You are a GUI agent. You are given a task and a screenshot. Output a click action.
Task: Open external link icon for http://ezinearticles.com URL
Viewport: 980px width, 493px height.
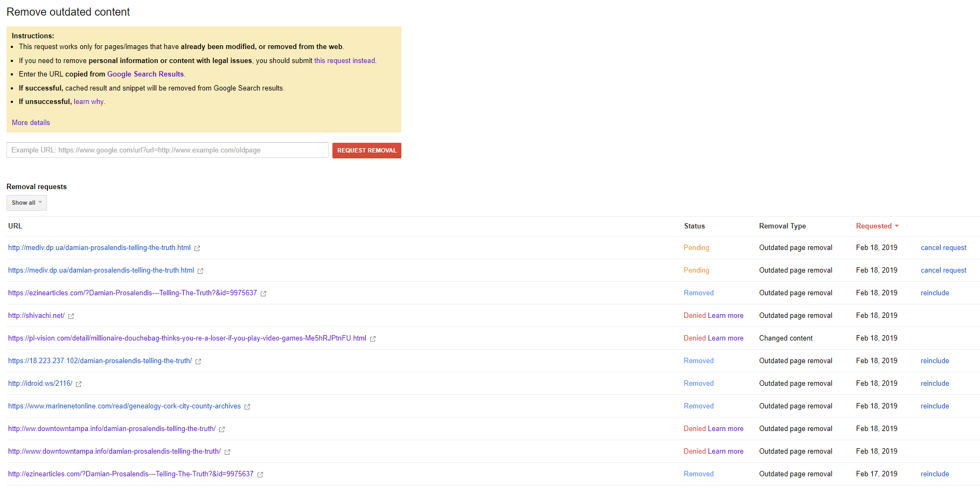tap(260, 475)
